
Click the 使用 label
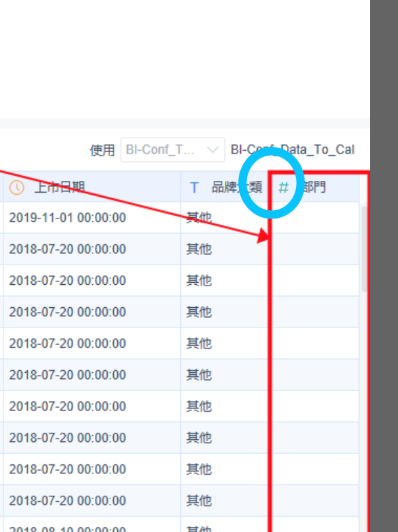coord(103,150)
